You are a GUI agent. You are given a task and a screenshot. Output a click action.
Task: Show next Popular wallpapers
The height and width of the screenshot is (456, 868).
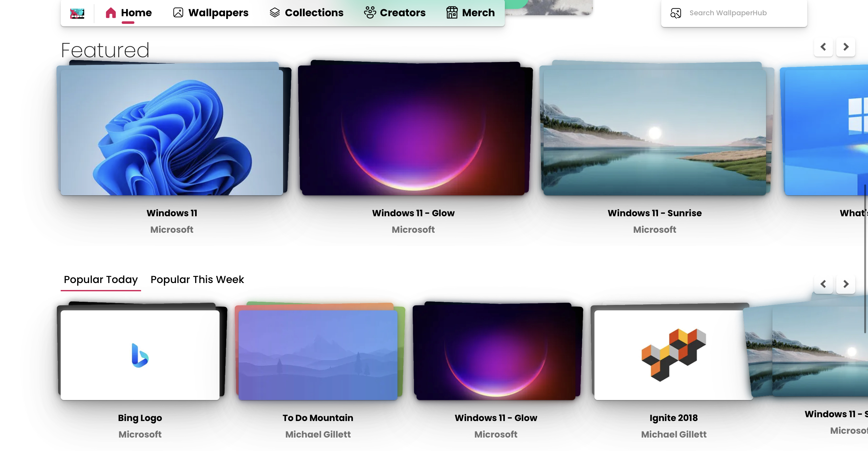[846, 284]
